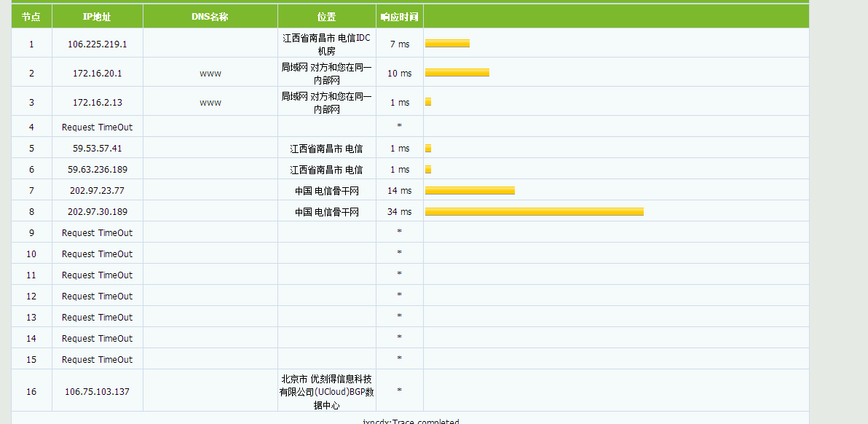Click 中国 电信骨干网 in node 7 row
Image resolution: width=868 pixels, height=424 pixels.
[327, 191]
